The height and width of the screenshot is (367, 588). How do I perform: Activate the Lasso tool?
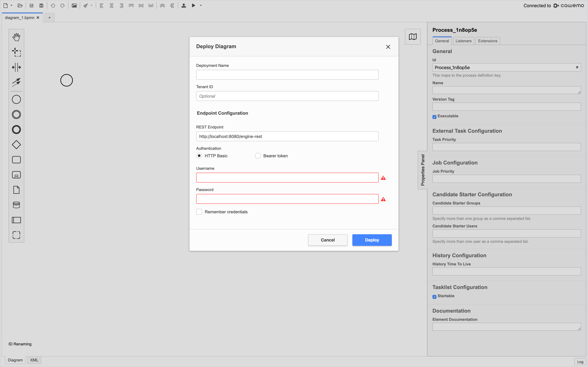tap(16, 52)
